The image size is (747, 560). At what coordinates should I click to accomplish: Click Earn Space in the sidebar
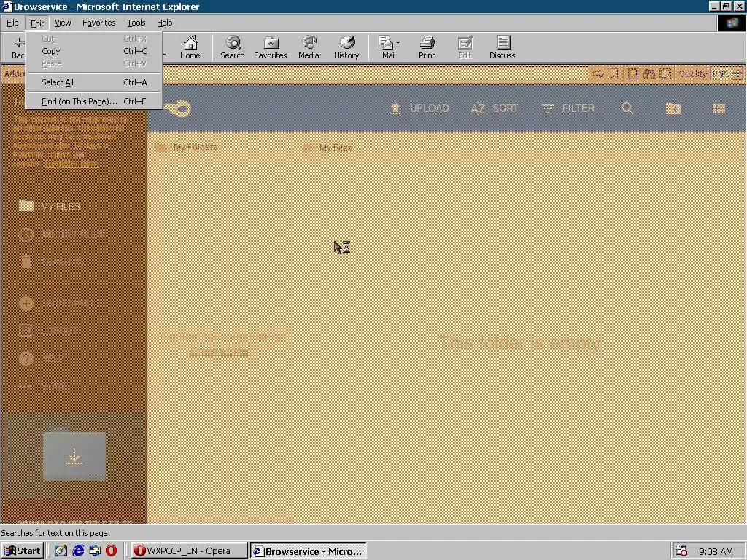[58, 303]
